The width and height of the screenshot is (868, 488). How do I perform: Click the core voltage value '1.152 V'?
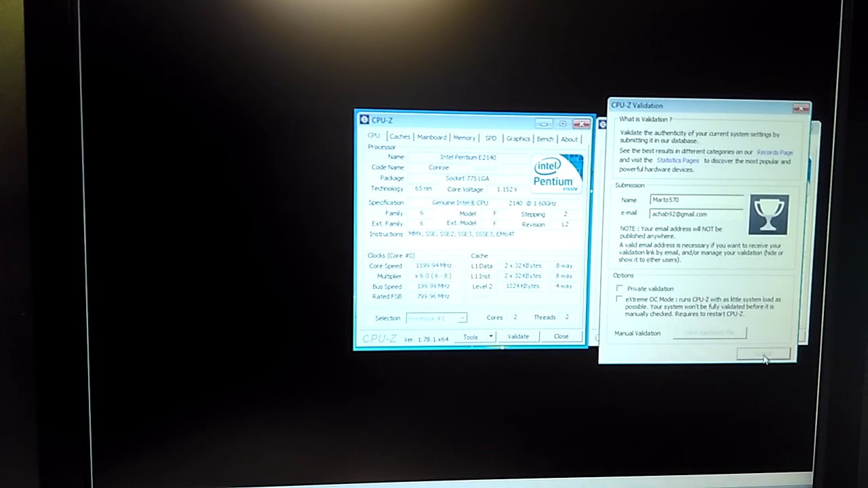click(507, 190)
